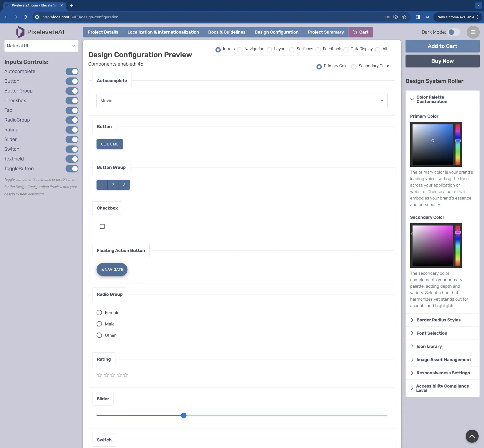Open the tab search dropdown arrow

pos(478,5)
